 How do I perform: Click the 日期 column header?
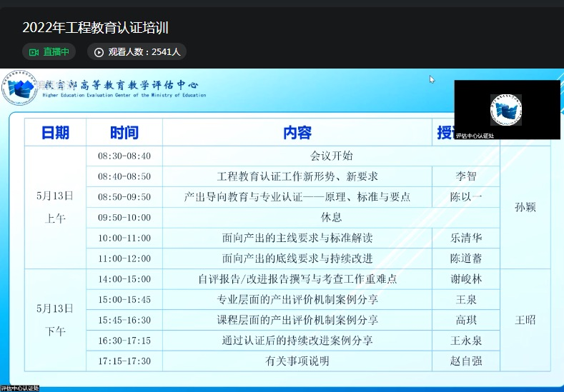(55, 132)
